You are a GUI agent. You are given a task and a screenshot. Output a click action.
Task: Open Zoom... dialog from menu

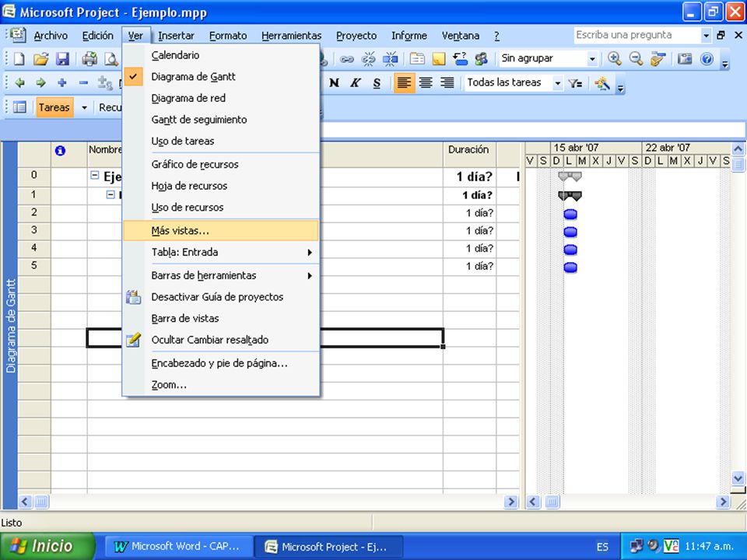[220, 385]
